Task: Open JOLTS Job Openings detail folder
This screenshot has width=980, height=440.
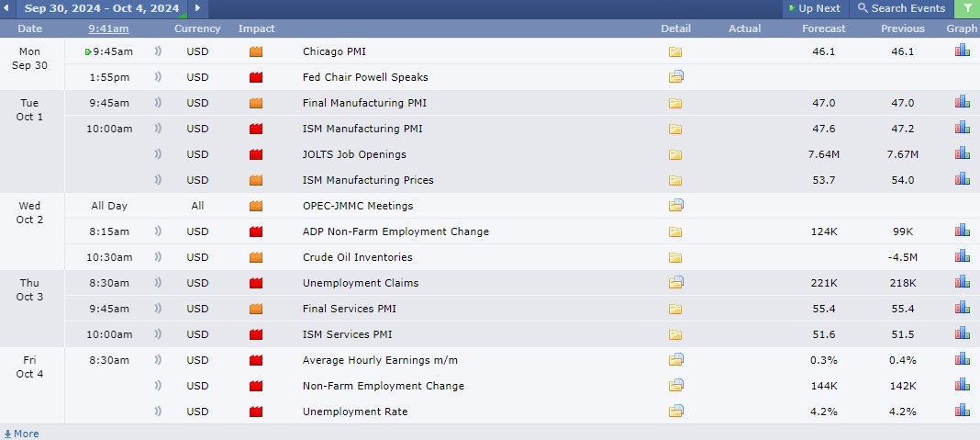Action: point(675,154)
